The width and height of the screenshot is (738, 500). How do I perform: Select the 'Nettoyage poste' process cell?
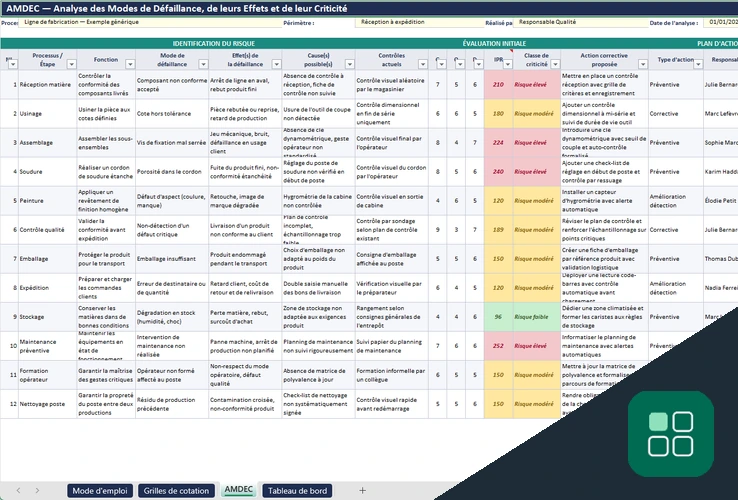[x=48, y=404]
